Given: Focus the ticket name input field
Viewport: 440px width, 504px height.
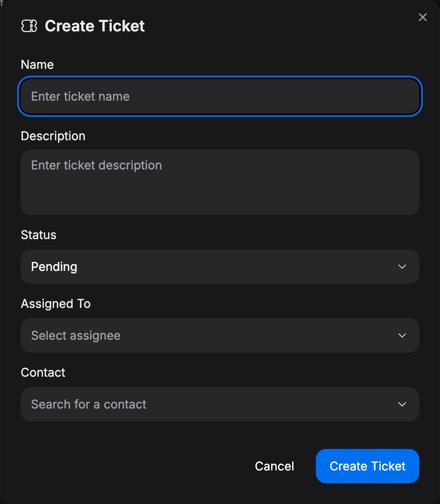Looking at the screenshot, I should [x=220, y=96].
